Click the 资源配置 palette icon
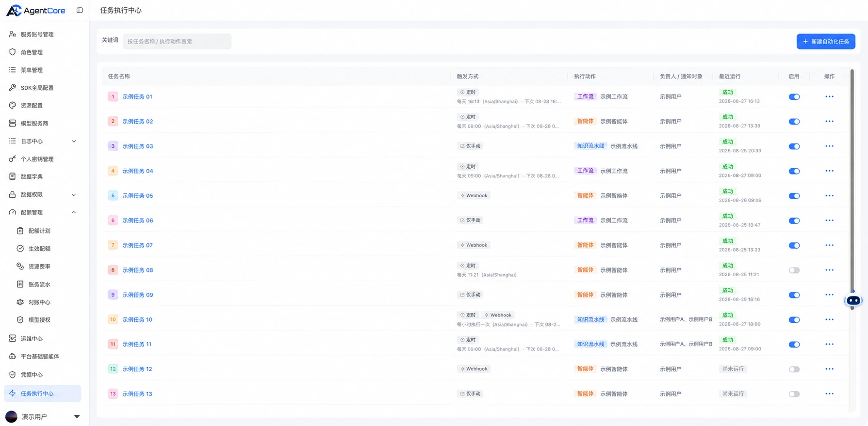This screenshot has width=868, height=426. [12, 105]
